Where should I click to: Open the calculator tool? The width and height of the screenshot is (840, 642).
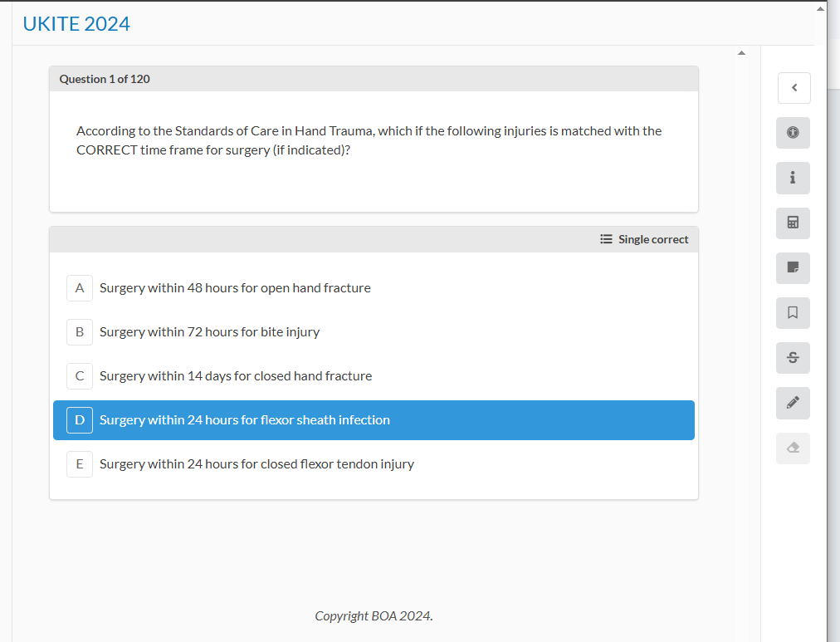[793, 223]
